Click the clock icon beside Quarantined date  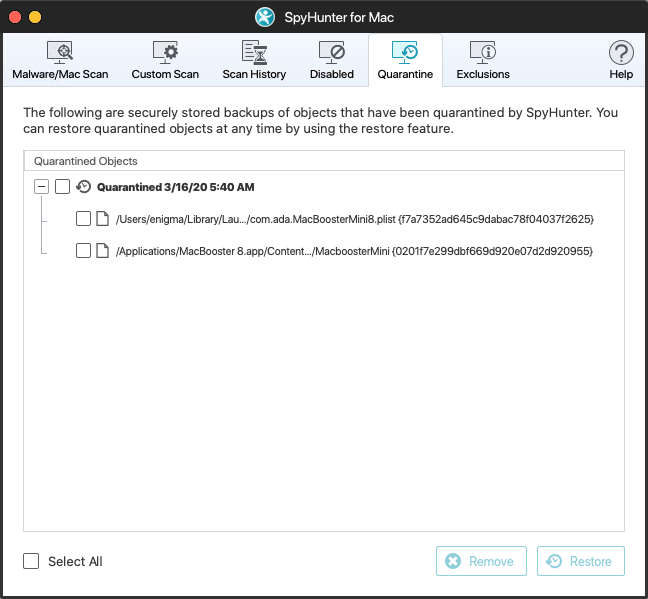click(x=84, y=186)
